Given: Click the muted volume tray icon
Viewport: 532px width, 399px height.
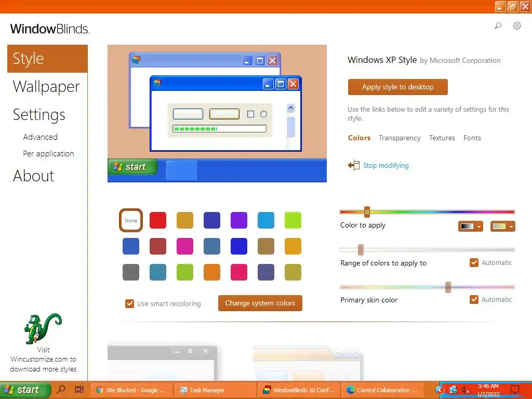Looking at the screenshot, I should point(465,390).
